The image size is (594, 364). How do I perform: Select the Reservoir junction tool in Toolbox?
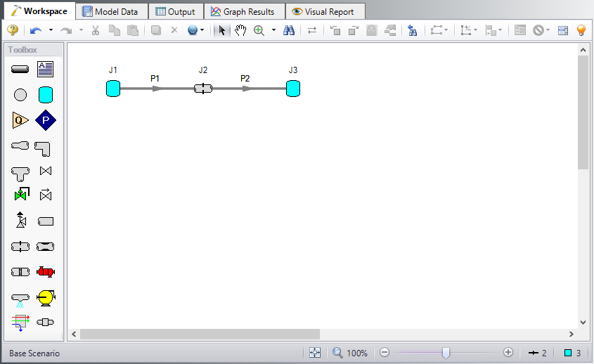click(x=46, y=95)
